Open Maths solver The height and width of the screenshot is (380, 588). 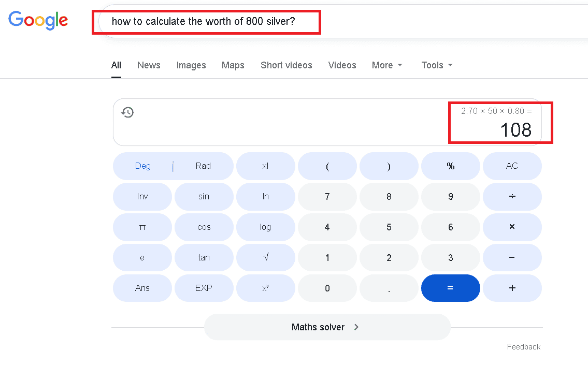[x=327, y=327]
